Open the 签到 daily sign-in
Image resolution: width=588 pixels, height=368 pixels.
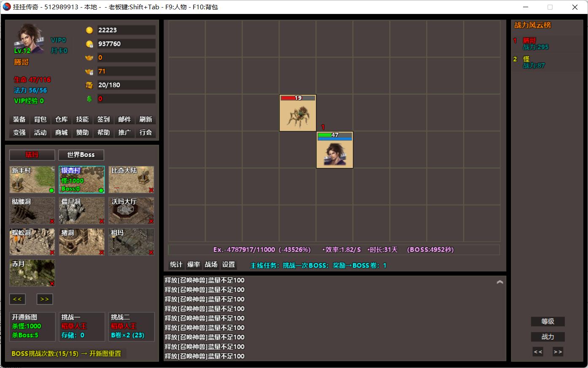(104, 119)
